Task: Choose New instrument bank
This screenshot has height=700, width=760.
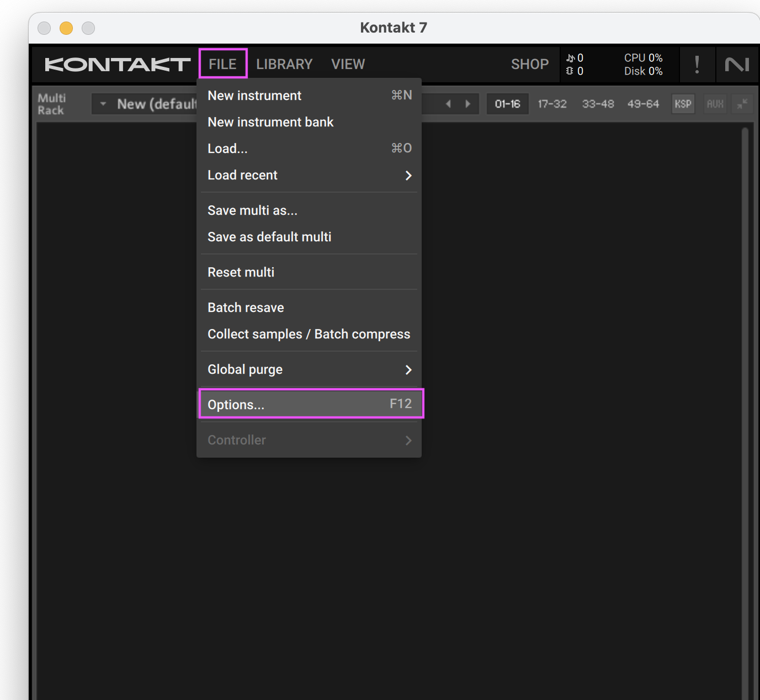Action: 309,122
